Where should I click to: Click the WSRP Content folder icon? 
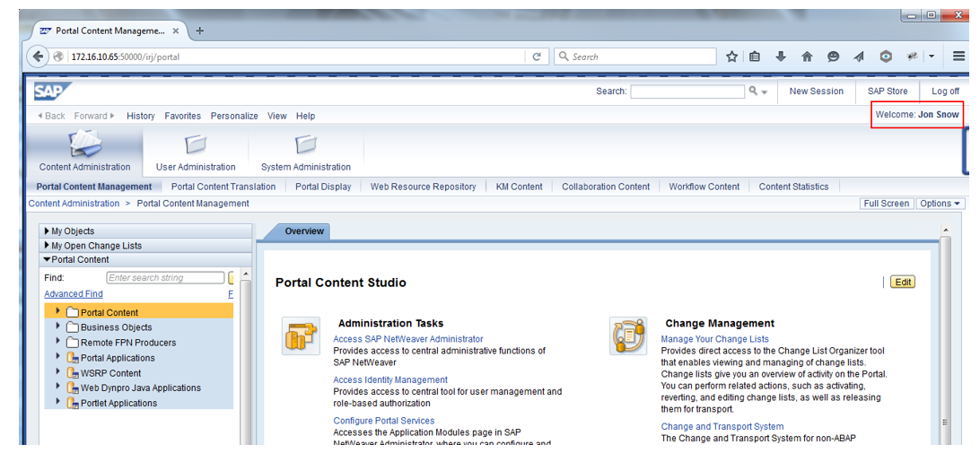[x=73, y=372]
